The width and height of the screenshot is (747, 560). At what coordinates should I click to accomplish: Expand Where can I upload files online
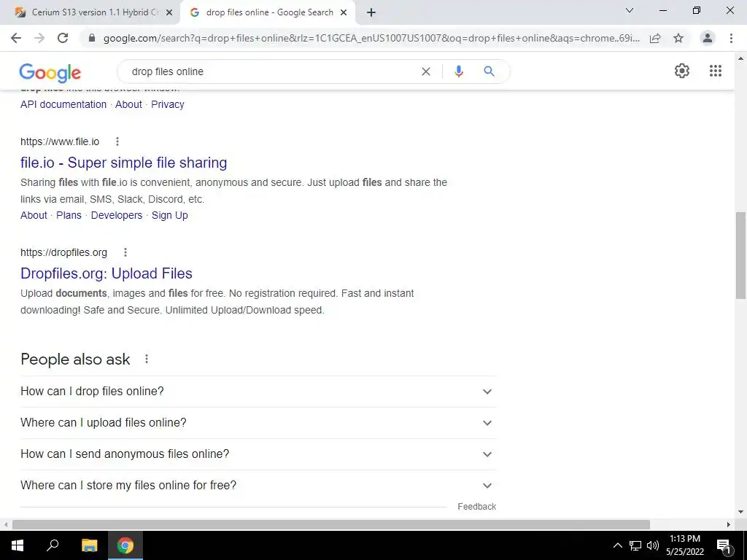(x=258, y=423)
